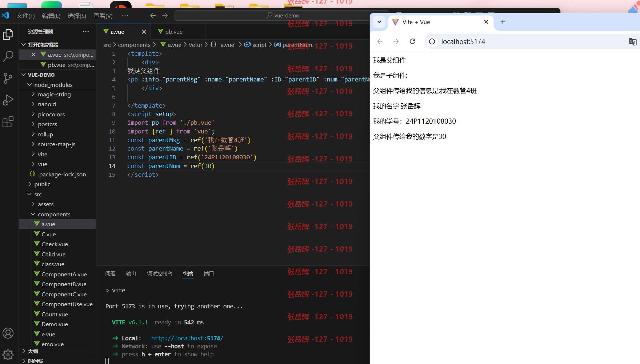Click the vue-demo command center search box
640x364 pixels.
point(282,15)
